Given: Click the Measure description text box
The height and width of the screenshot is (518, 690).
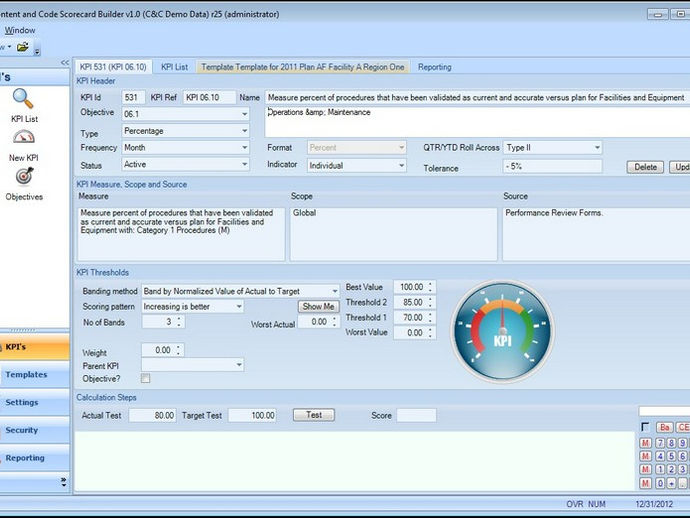Looking at the screenshot, I should pyautogui.click(x=181, y=234).
